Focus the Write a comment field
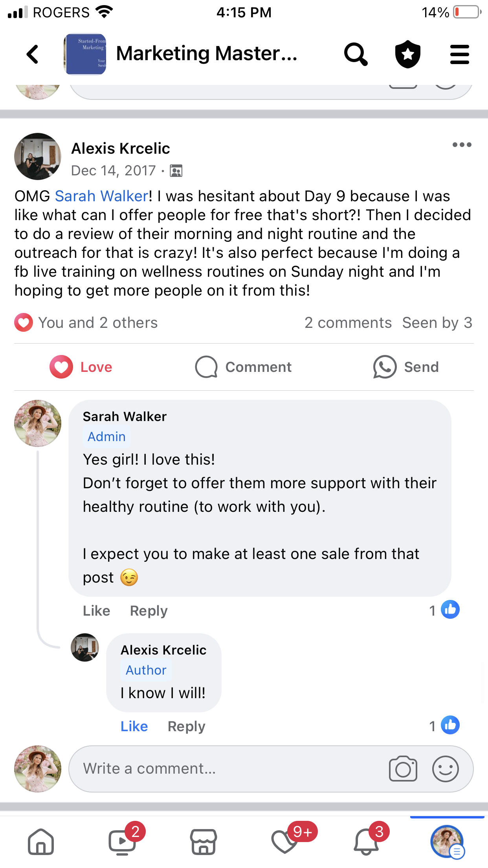This screenshot has height=868, width=488. (x=228, y=769)
